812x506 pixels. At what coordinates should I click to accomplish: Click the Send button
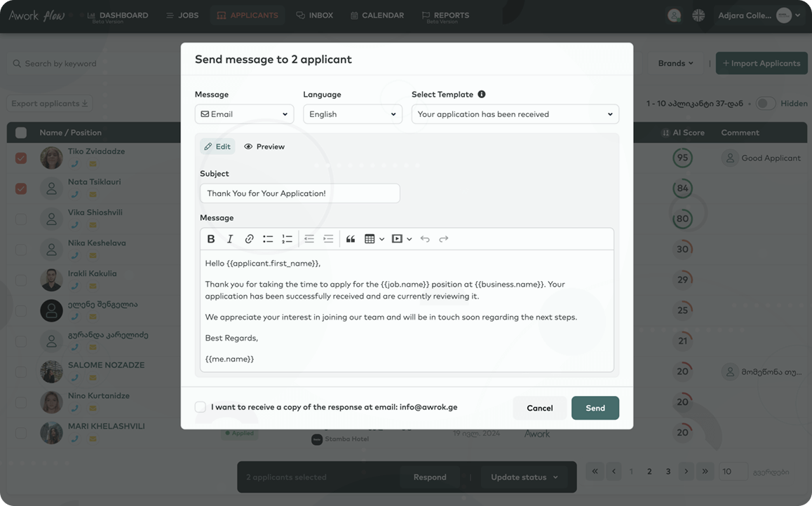pos(595,408)
